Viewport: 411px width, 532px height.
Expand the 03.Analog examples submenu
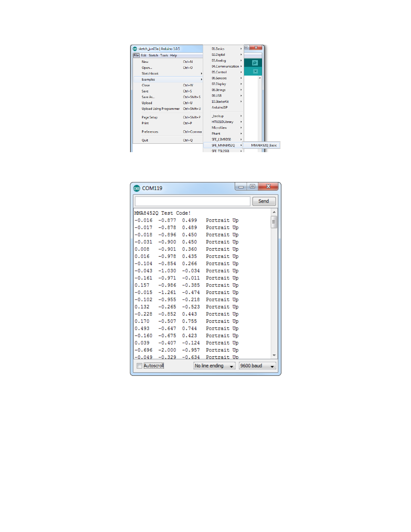223,60
